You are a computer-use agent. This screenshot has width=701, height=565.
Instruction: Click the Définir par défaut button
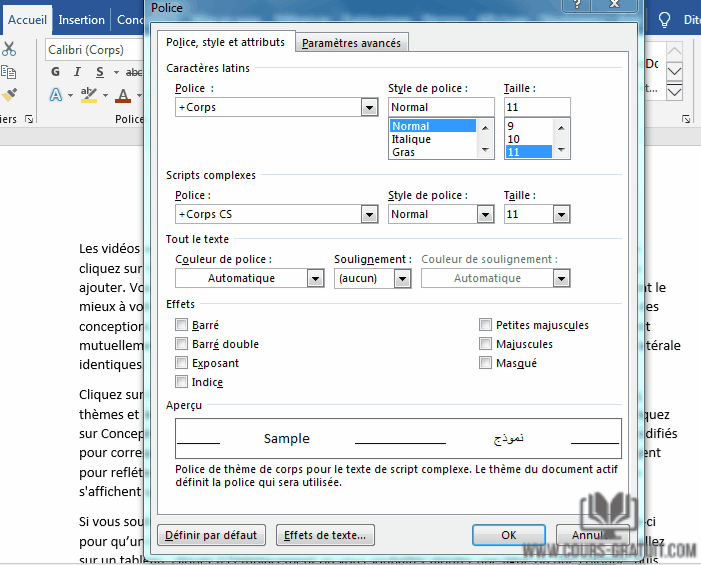[x=212, y=535]
